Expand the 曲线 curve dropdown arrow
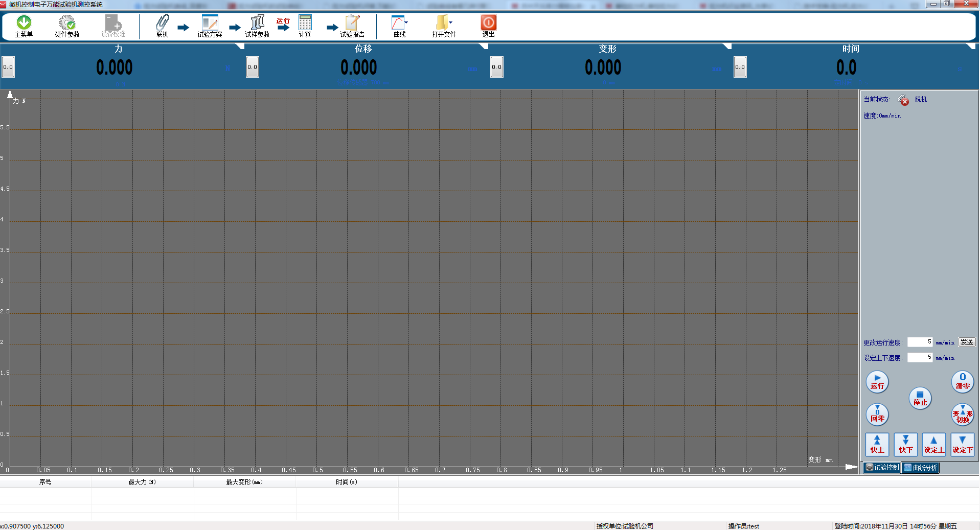 click(406, 22)
